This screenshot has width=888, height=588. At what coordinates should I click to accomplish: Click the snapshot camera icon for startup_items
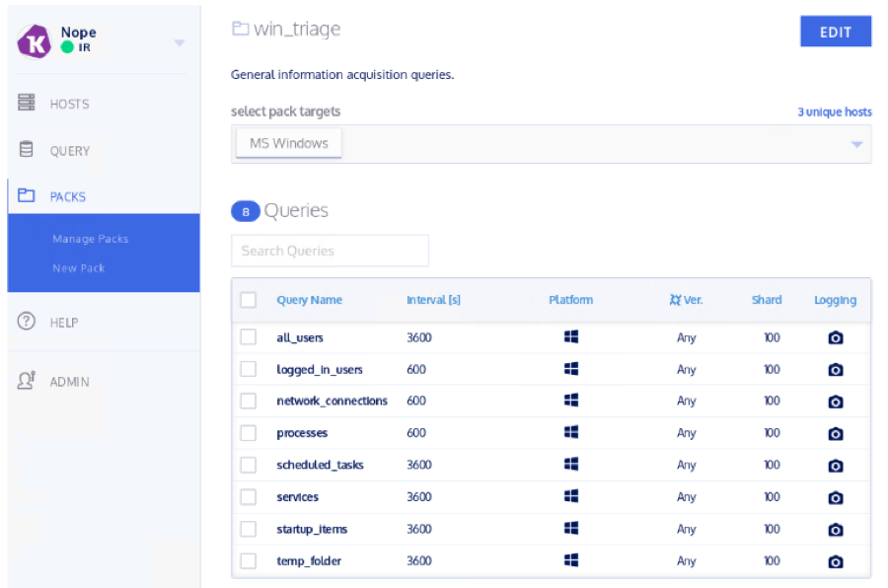pyautogui.click(x=836, y=530)
